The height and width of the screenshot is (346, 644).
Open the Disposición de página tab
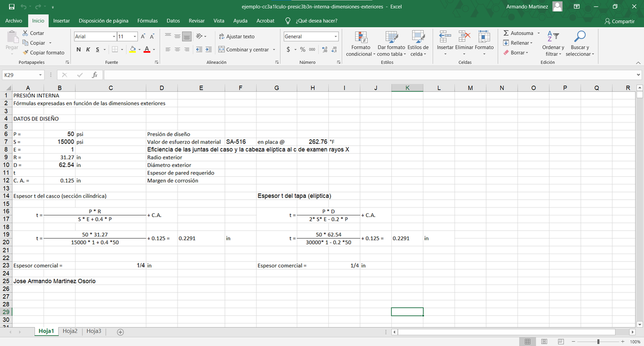(x=104, y=21)
